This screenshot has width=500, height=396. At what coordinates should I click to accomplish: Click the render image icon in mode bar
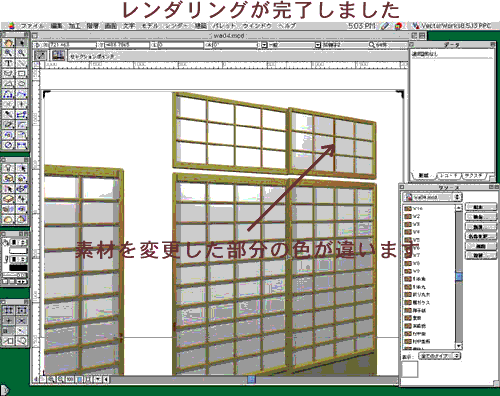(x=58, y=55)
